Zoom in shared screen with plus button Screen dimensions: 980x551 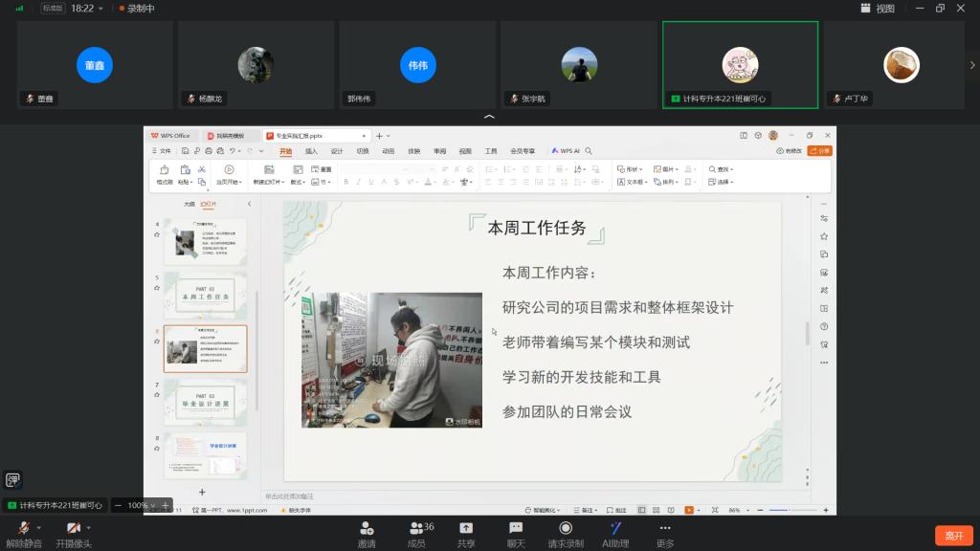coord(165,505)
